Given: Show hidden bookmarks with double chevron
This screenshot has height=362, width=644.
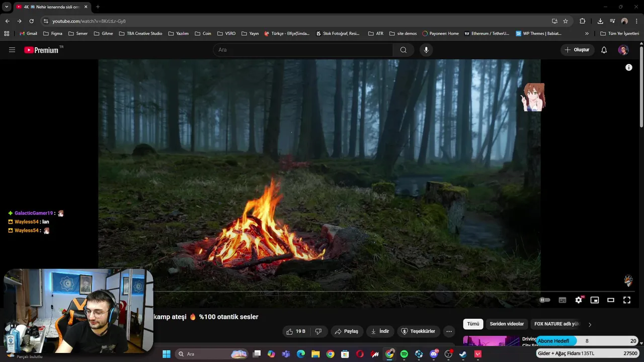Looking at the screenshot, I should pos(587,34).
